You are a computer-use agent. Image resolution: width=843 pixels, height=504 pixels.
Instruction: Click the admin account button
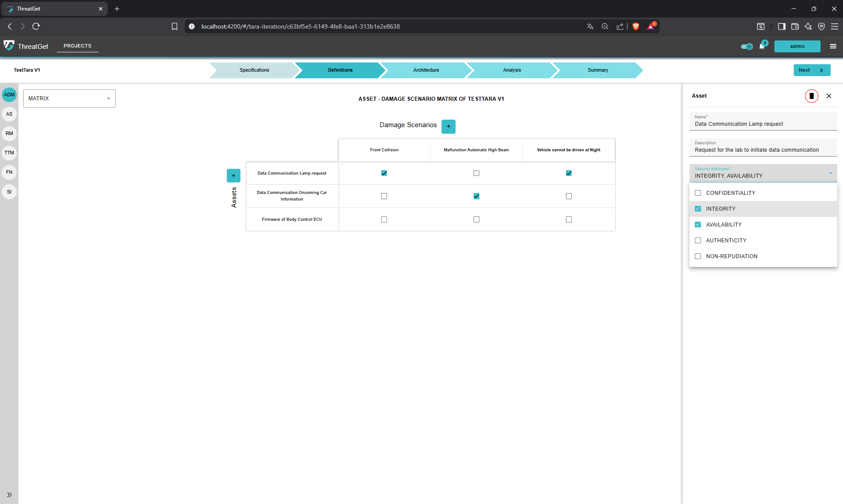(x=797, y=46)
